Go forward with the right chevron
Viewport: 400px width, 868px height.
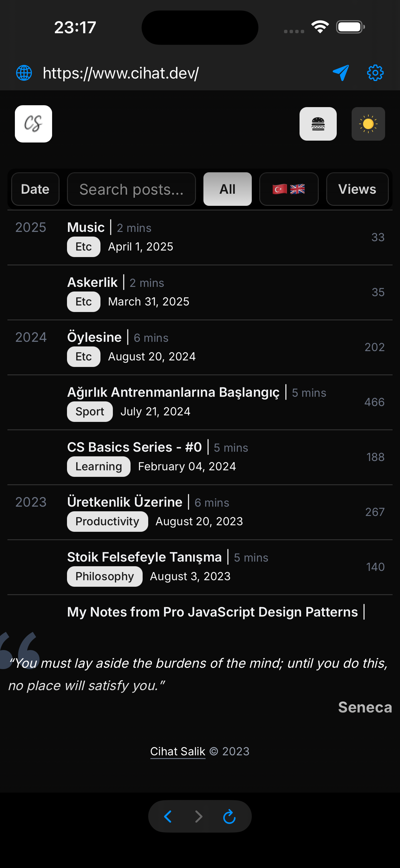(199, 816)
